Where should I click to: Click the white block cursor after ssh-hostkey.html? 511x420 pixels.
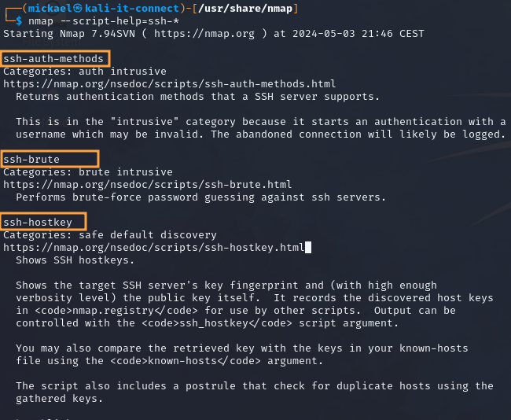pos(309,248)
